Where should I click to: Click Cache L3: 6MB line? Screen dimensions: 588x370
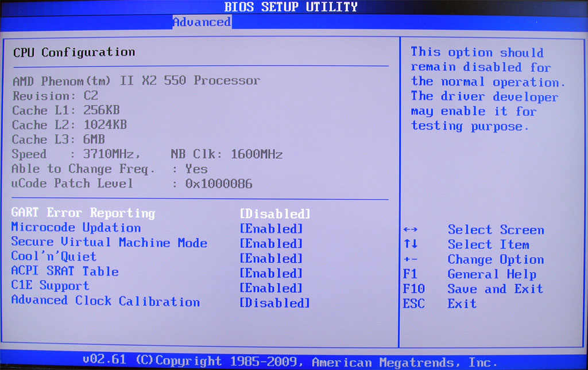(59, 139)
